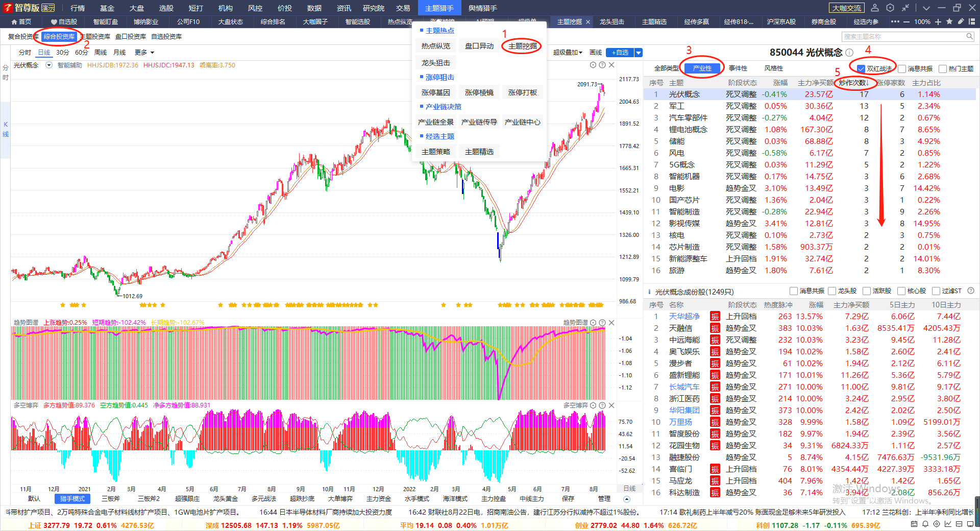Screen dimensions: 980x531
Task: Close the 主题挖掘 tab with its X
Action: tap(588, 22)
